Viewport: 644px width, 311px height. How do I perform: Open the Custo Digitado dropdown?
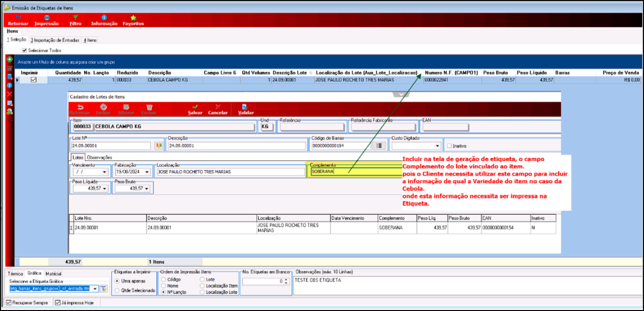coord(438,146)
